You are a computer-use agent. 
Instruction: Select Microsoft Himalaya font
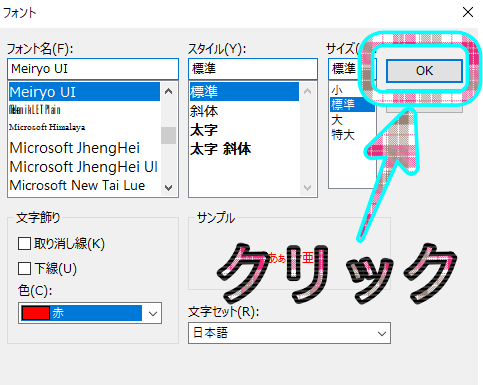(x=47, y=127)
